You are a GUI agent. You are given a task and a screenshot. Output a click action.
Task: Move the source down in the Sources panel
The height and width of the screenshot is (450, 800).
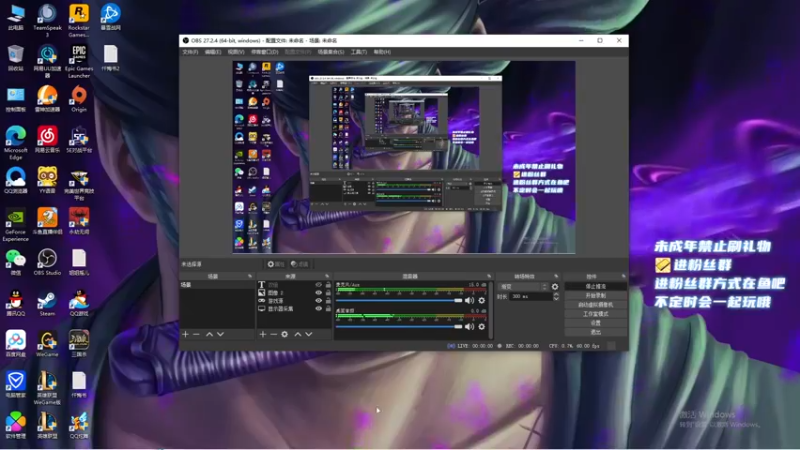(309, 334)
